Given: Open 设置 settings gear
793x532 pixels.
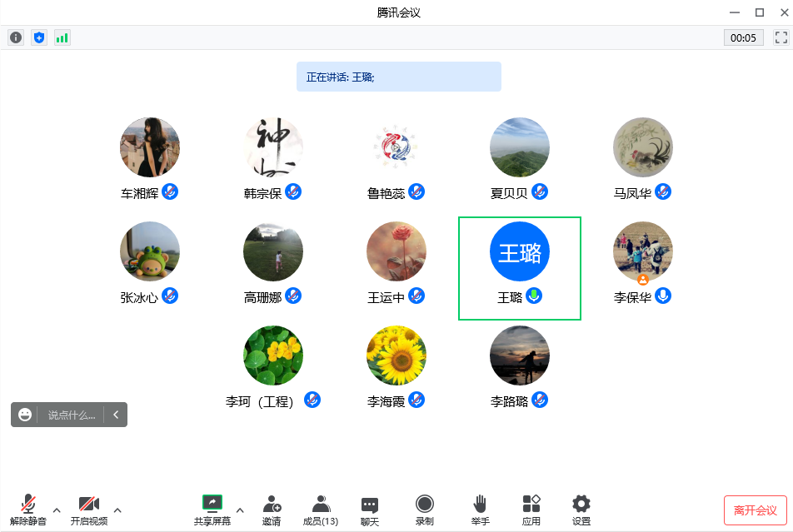Looking at the screenshot, I should coord(581,510).
